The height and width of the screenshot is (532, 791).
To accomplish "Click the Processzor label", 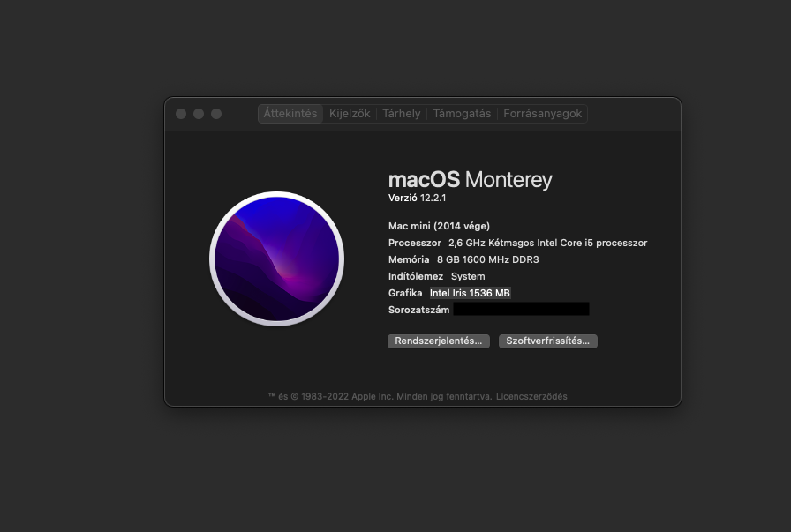I will [415, 243].
